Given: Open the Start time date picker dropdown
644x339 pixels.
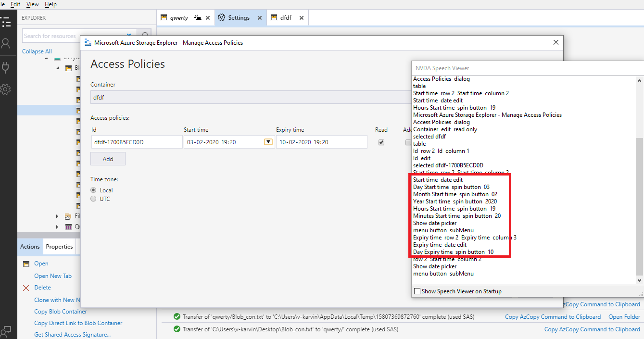Looking at the screenshot, I should click(x=268, y=141).
